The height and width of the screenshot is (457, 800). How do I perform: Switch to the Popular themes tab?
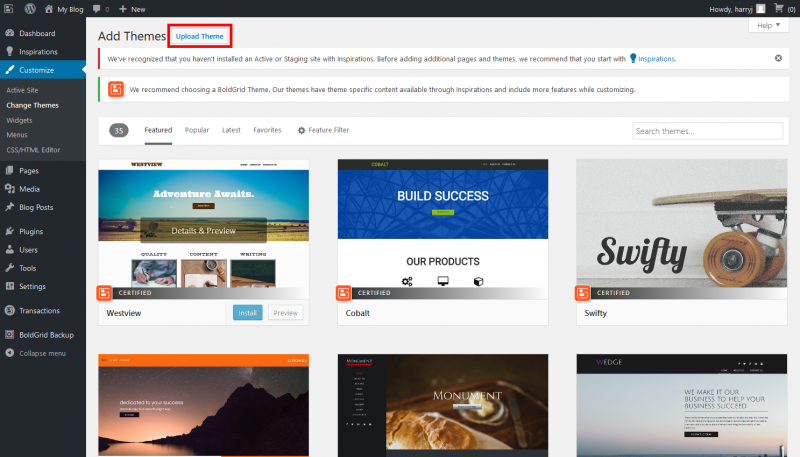pyautogui.click(x=197, y=130)
